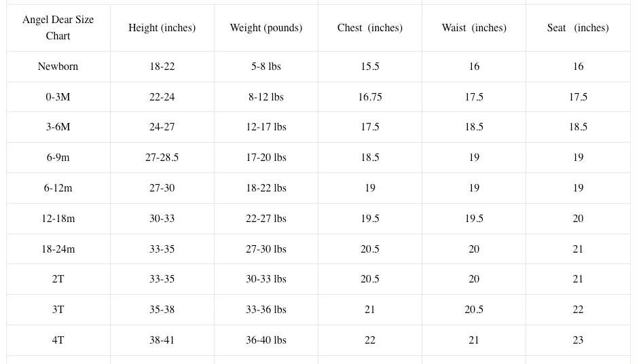Select the Weight (pounds) column header
Image resolution: width=641 pixels, height=364 pixels.
pyautogui.click(x=266, y=28)
